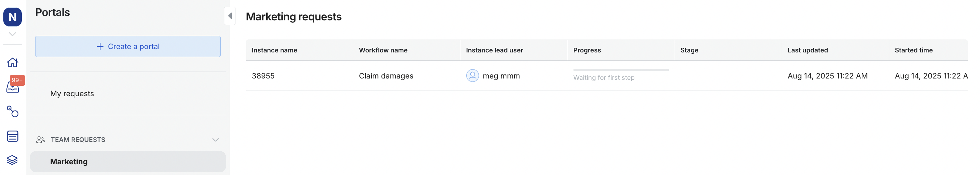
Task: Open the list/database icon in sidebar
Action: click(12, 136)
